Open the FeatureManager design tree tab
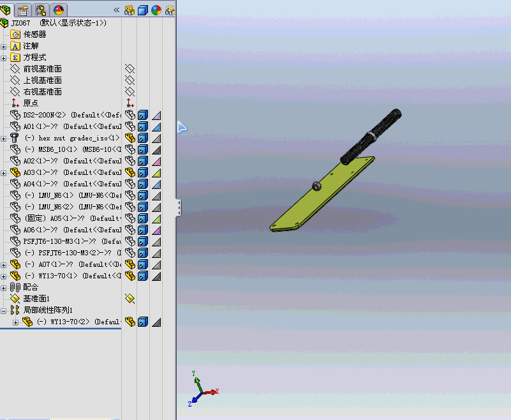Screen dimensions: 511x420 coord(6,10)
